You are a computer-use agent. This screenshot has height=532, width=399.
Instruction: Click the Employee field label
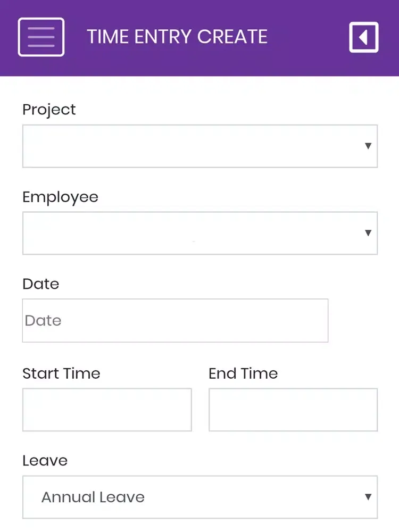[x=61, y=197]
